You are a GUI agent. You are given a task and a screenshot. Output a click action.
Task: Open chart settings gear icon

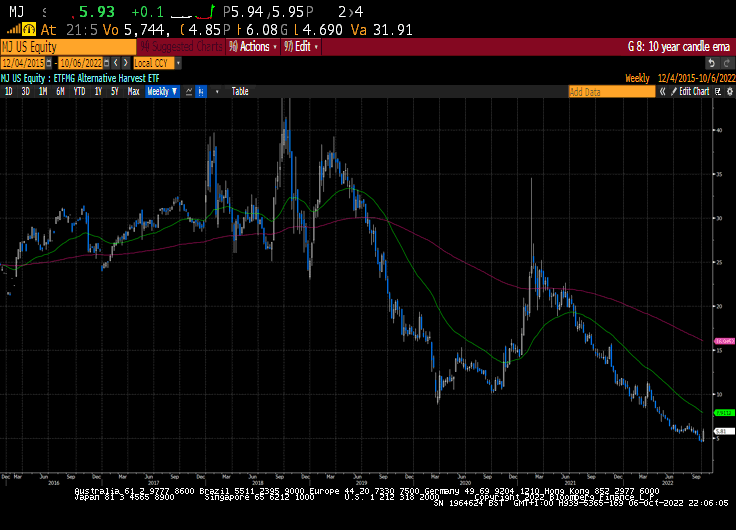pyautogui.click(x=729, y=92)
